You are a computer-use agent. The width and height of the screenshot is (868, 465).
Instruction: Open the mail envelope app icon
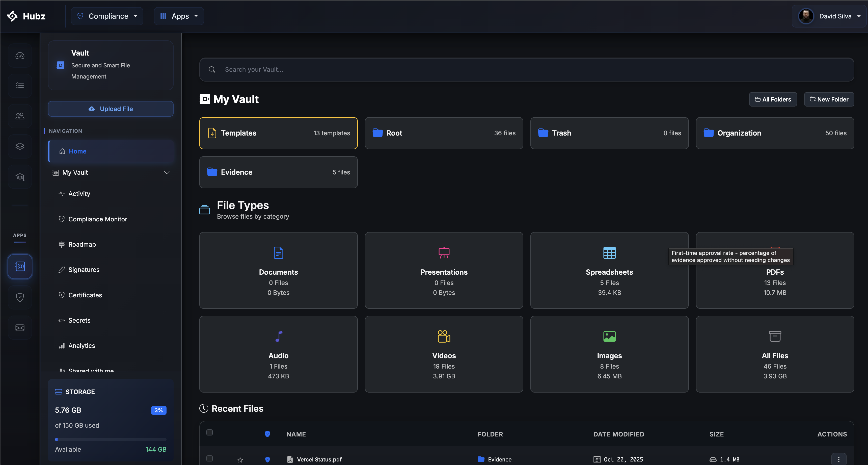[20, 328]
